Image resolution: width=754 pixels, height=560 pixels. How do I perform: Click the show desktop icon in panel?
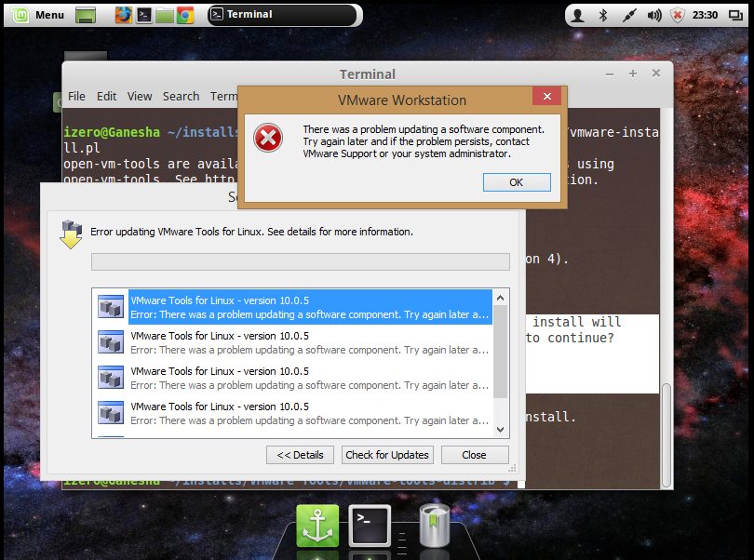pos(86,15)
